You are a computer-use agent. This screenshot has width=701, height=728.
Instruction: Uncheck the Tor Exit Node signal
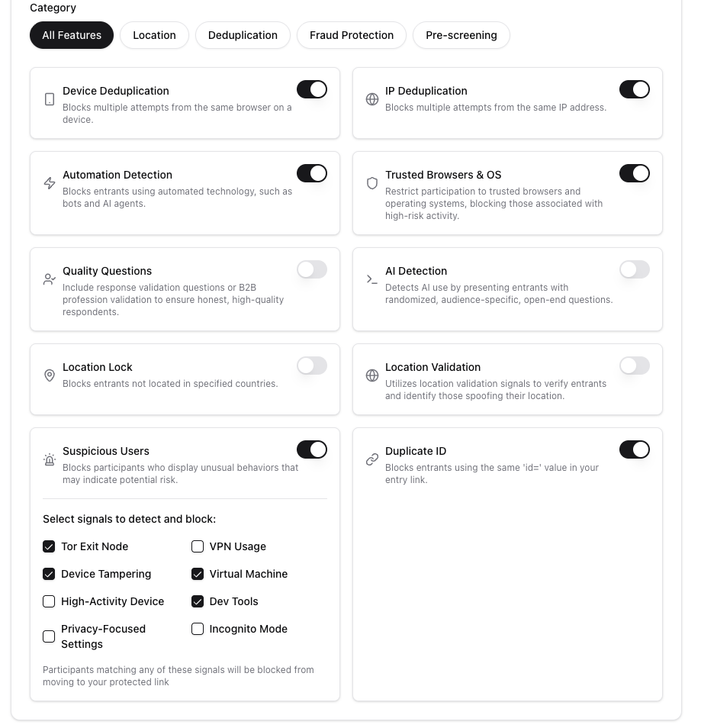49,546
